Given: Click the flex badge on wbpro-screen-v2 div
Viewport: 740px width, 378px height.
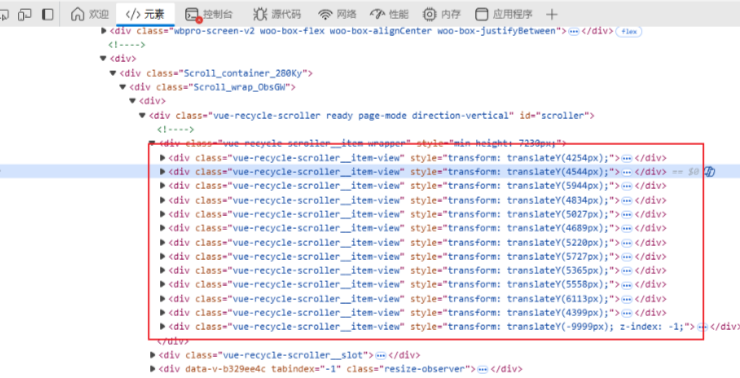Looking at the screenshot, I should pyautogui.click(x=629, y=31).
